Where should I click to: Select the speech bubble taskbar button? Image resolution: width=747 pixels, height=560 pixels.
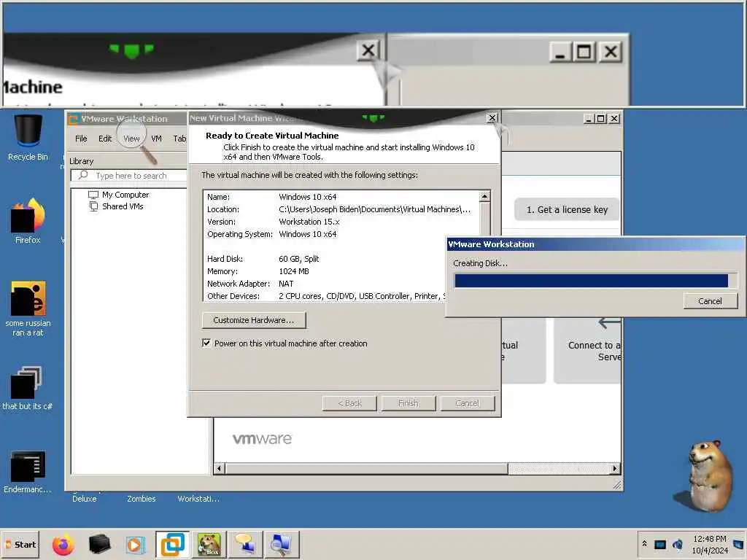pos(245,544)
